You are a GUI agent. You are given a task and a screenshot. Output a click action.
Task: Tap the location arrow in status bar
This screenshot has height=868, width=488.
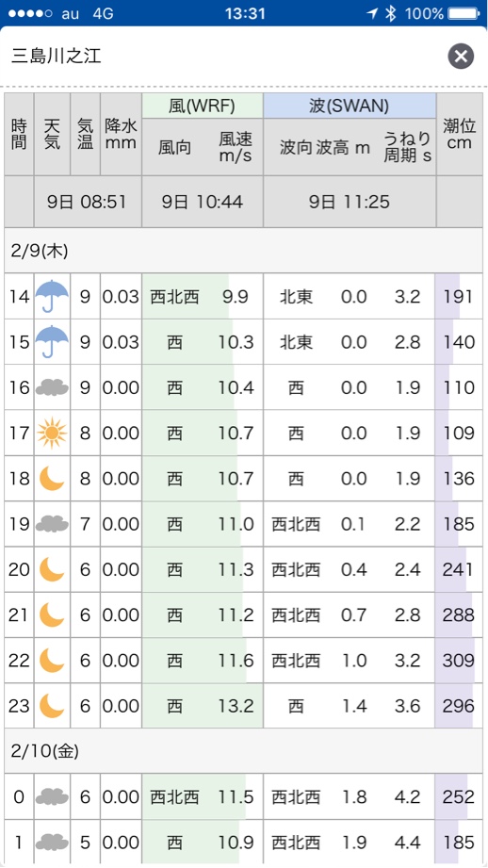tap(372, 13)
